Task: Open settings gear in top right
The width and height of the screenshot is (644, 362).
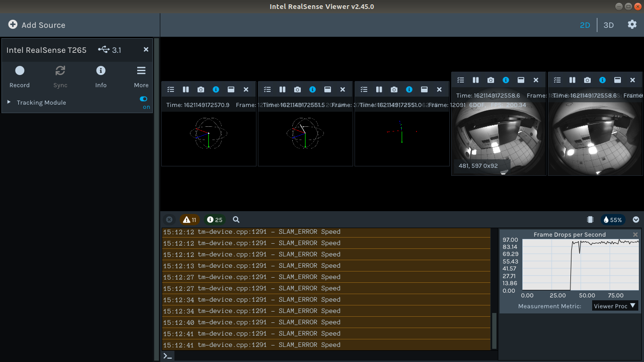Action: point(632,25)
